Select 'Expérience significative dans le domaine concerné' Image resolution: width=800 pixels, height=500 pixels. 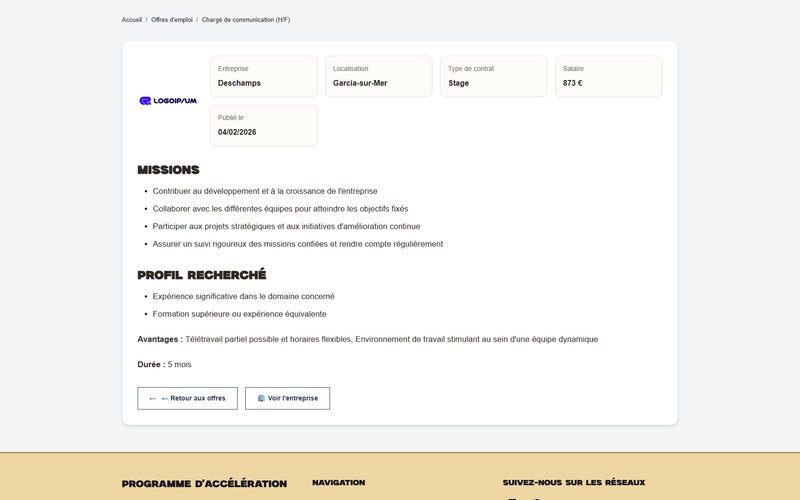pos(243,296)
